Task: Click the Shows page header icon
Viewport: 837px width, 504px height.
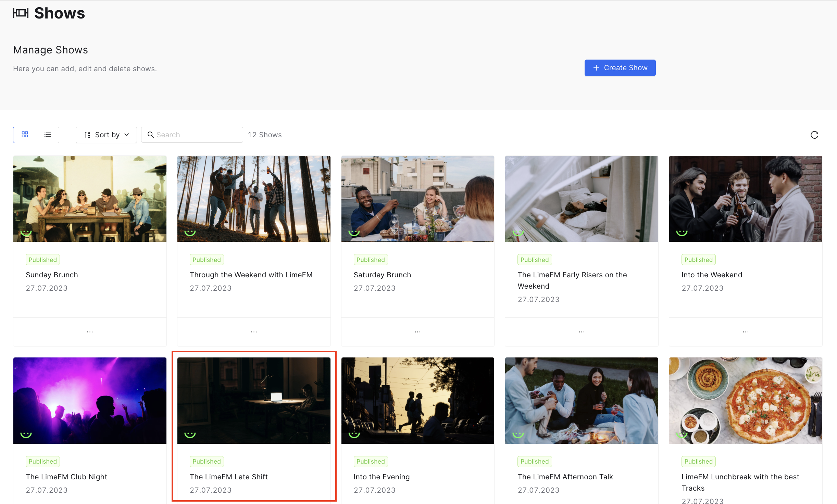Action: pos(21,13)
